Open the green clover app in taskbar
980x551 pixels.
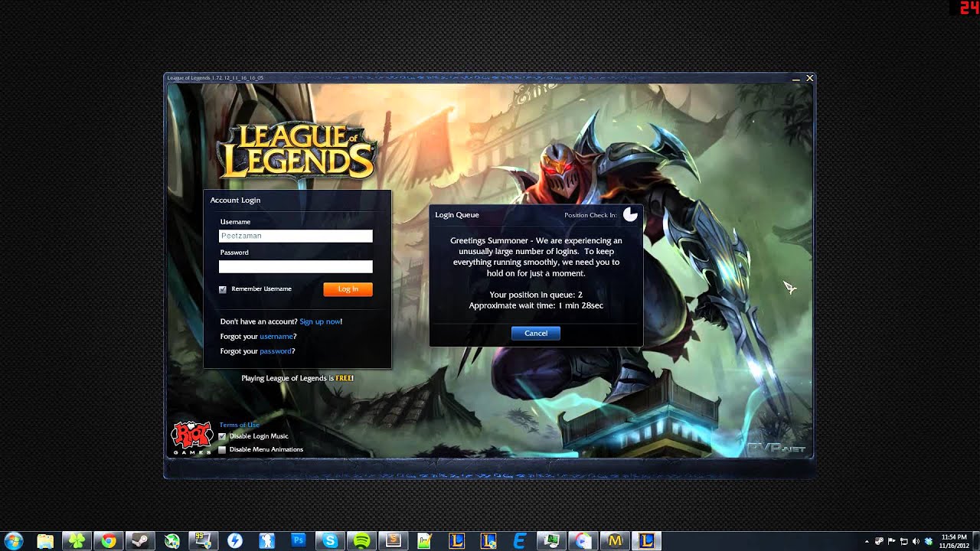(77, 541)
